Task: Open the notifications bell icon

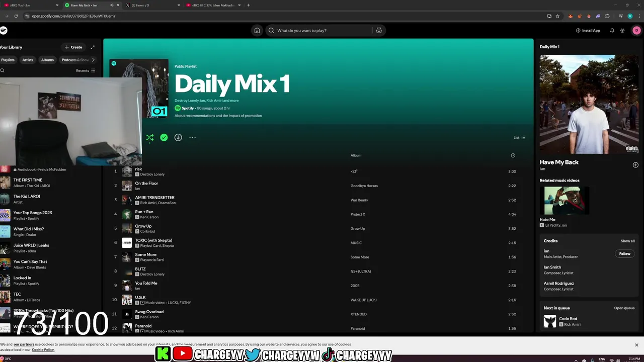Action: coord(612,31)
